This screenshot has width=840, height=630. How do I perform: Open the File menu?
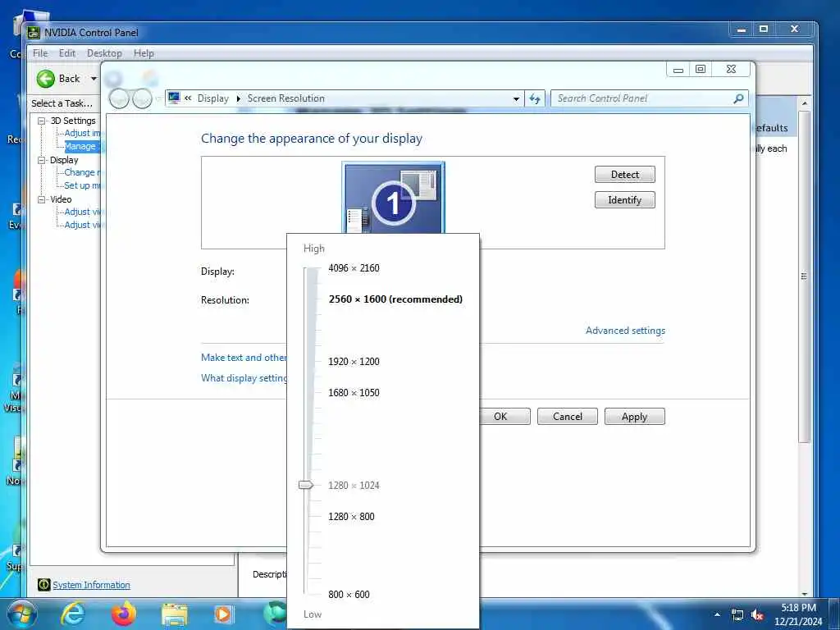40,53
